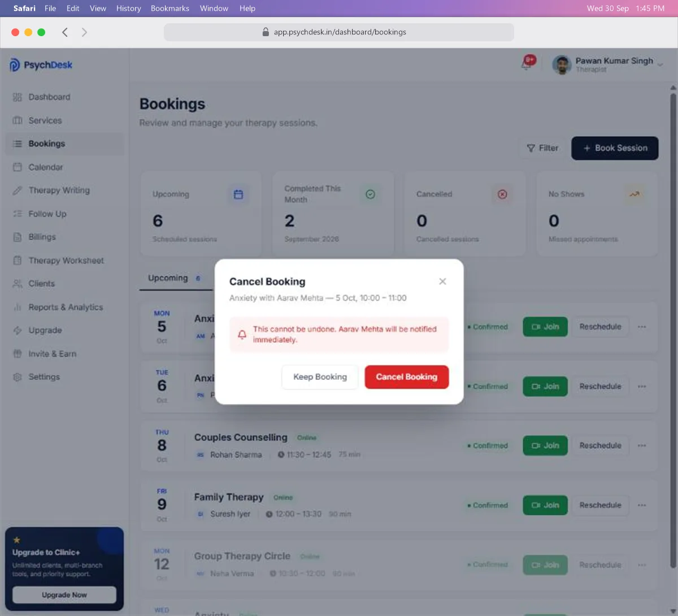678x616 pixels.
Task: Click the No Shows trend icon
Action: [x=634, y=194]
